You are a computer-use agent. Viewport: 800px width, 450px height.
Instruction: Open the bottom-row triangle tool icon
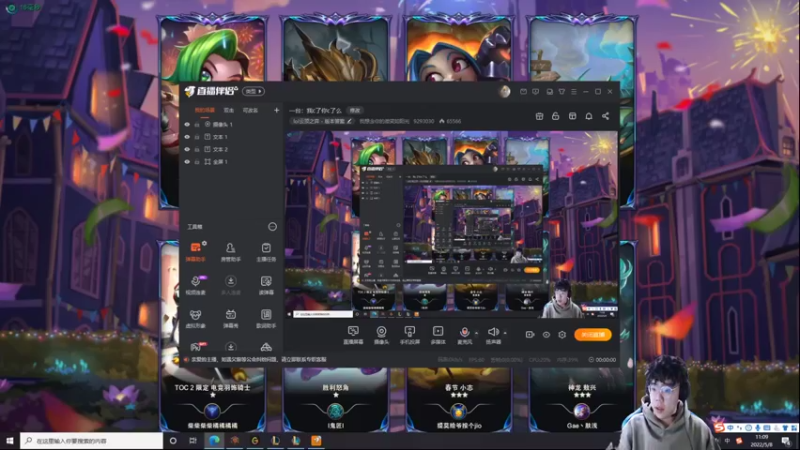(266, 347)
